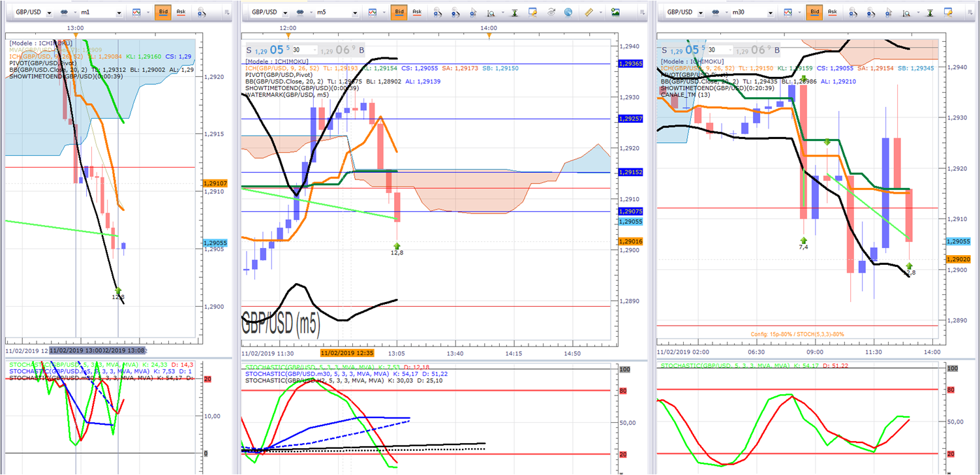
Task: Click the 1,29257 price label on the m5 axis
Action: click(630, 119)
